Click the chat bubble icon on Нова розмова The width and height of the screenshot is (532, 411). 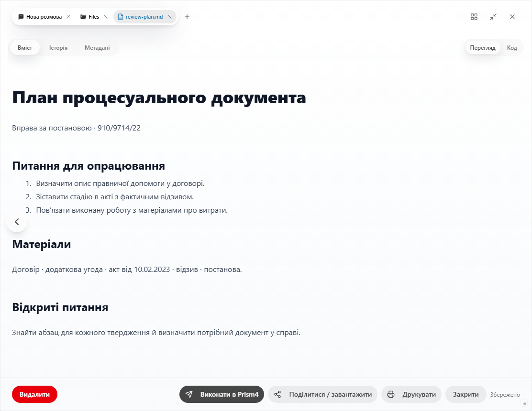click(21, 17)
